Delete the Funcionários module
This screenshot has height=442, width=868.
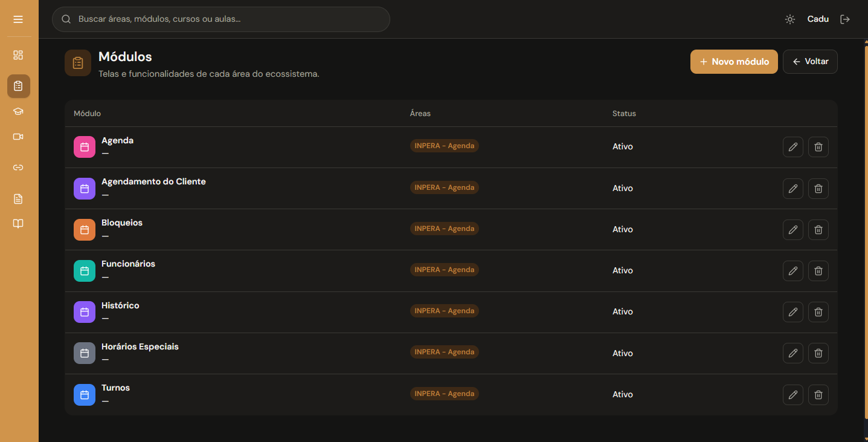(x=818, y=271)
